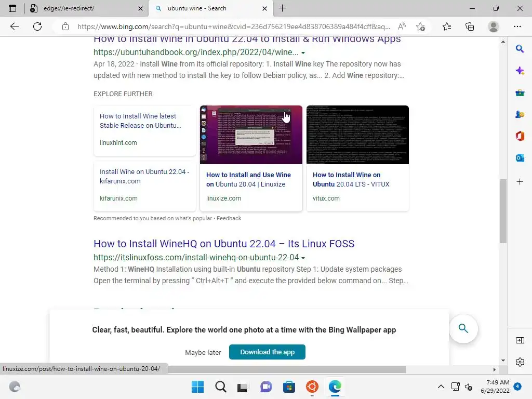Viewport: 532px width, 399px height.
Task: Open Task View on taskbar
Action: click(x=242, y=387)
